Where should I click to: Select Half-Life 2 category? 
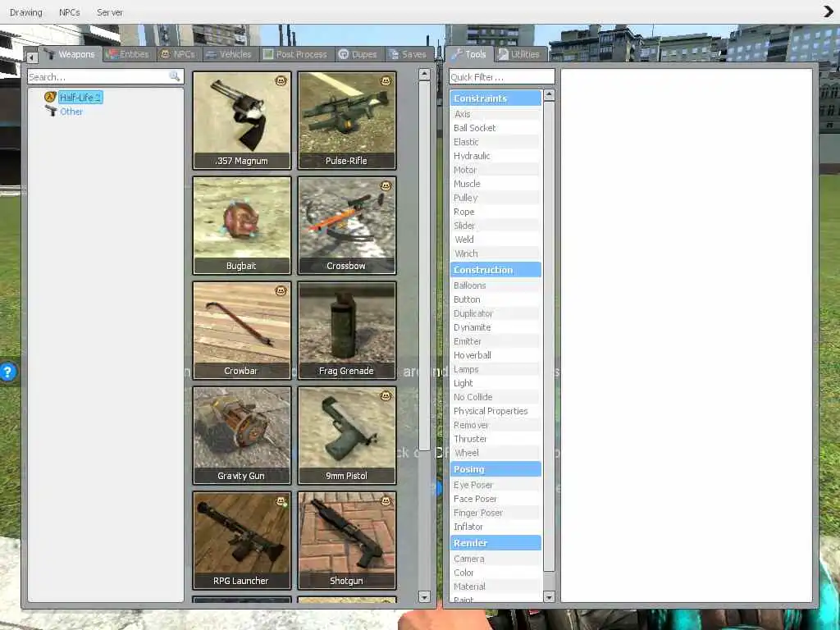tap(80, 97)
